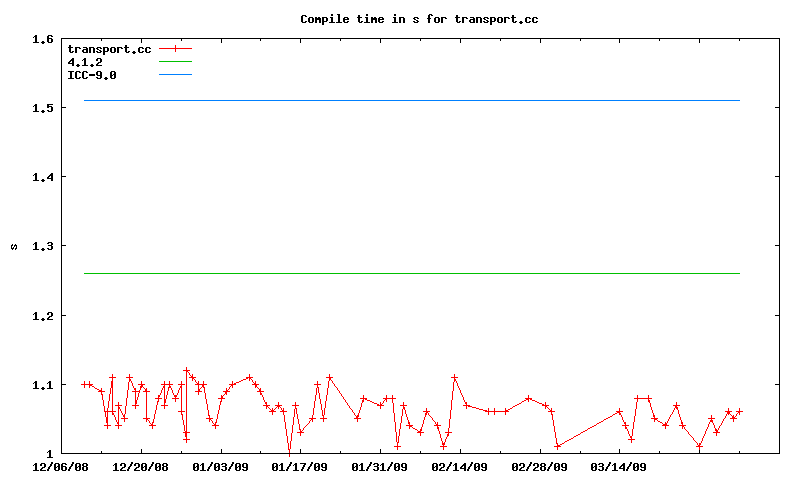
Task: Select the 4.1.2 legend label
Action: 85,62
